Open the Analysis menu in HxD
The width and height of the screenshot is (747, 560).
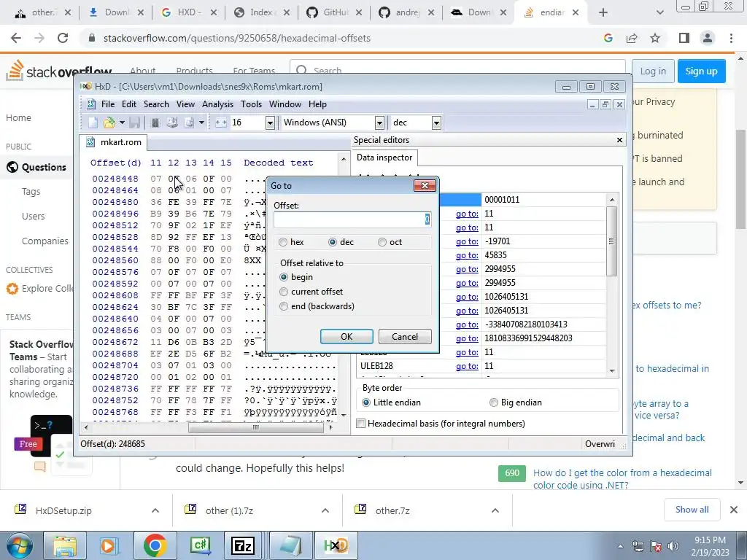[x=217, y=104]
